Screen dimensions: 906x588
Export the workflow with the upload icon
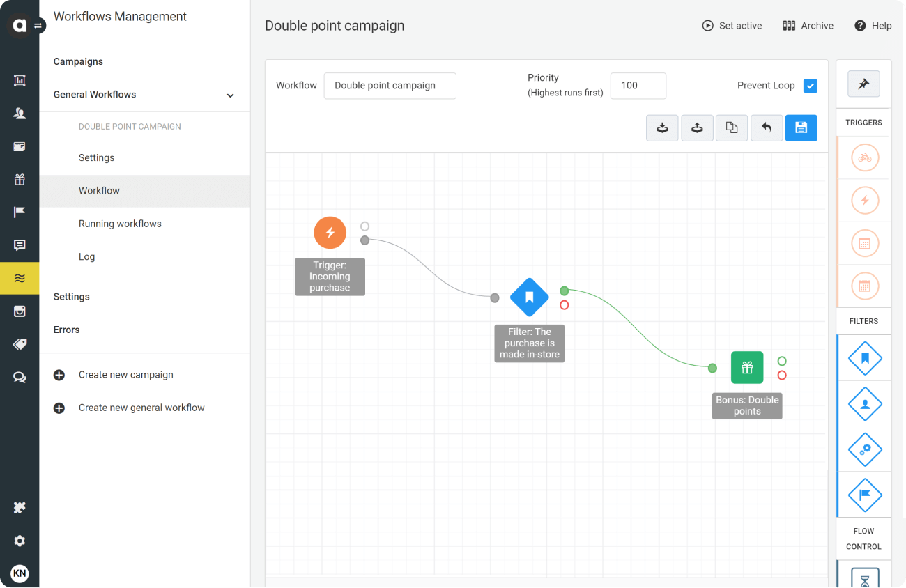pos(697,127)
